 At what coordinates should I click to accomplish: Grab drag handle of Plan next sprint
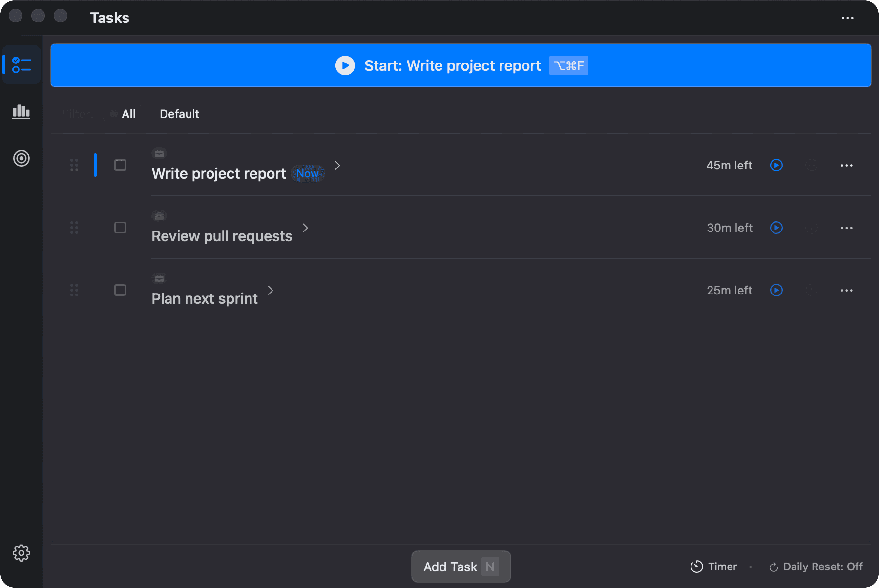click(74, 290)
